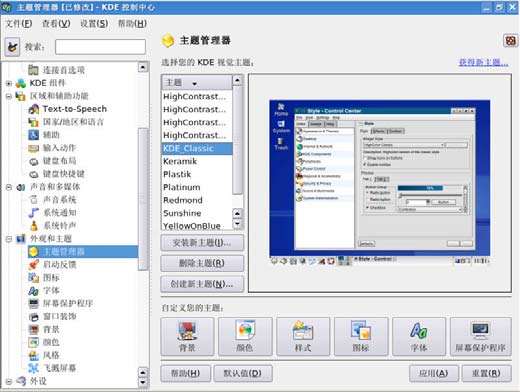Image resolution: width=520 pixels, height=392 pixels.
Task: Click the 字体 font icon in tree
Action: click(x=33, y=291)
